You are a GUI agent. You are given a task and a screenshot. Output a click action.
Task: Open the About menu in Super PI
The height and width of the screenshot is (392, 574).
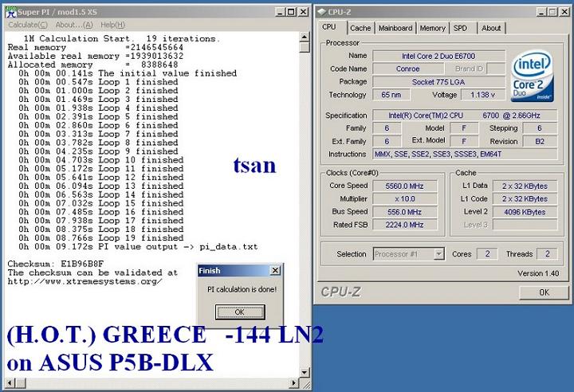click(73, 25)
